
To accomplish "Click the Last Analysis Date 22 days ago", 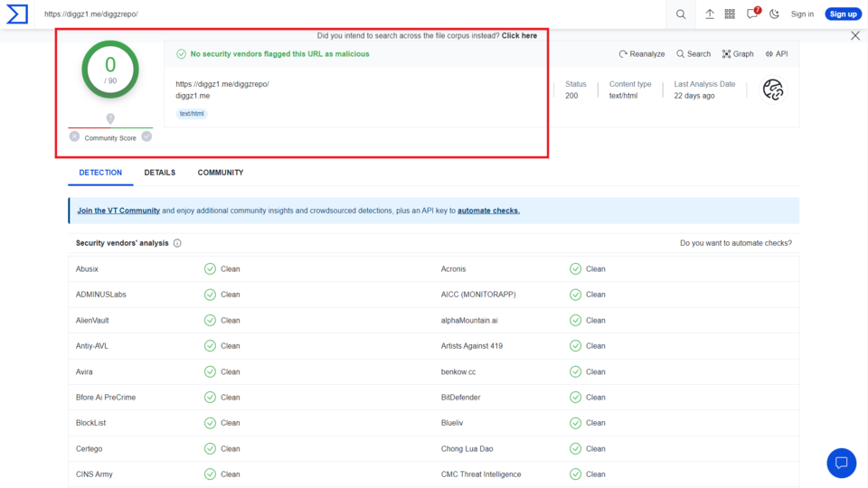I will coord(694,96).
